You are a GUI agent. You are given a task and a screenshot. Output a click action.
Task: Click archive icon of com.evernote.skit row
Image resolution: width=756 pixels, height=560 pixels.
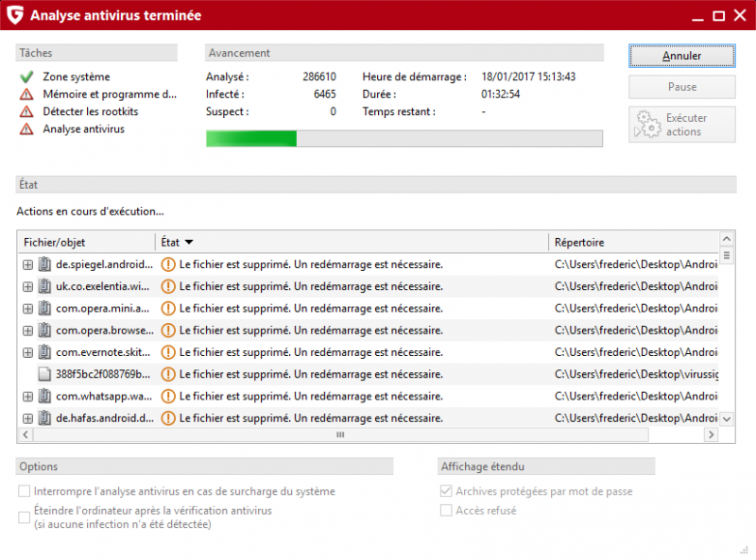(44, 352)
